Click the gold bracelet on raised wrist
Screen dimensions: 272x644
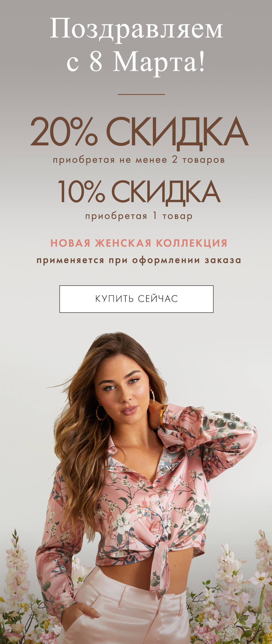click(163, 416)
